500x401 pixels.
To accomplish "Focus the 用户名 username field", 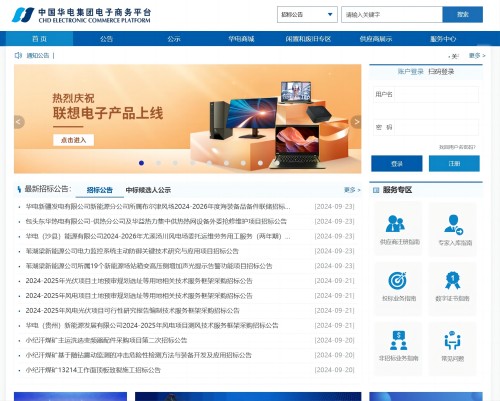I will (x=437, y=94).
